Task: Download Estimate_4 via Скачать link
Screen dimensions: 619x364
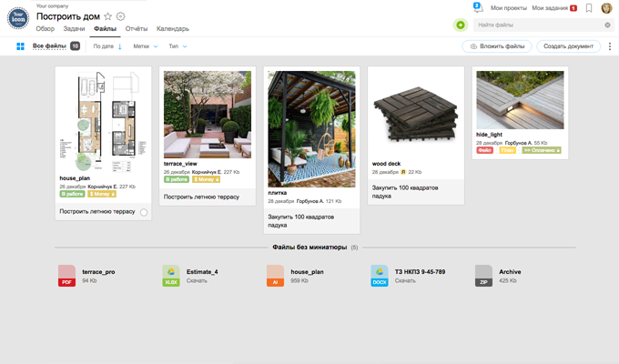Action: pyautogui.click(x=197, y=280)
